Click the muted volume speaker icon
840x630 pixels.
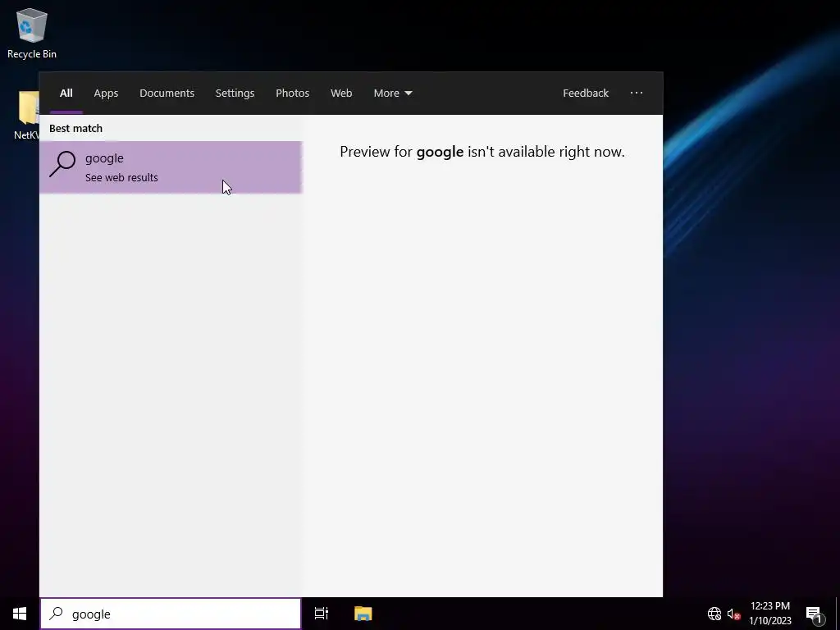tap(733, 614)
